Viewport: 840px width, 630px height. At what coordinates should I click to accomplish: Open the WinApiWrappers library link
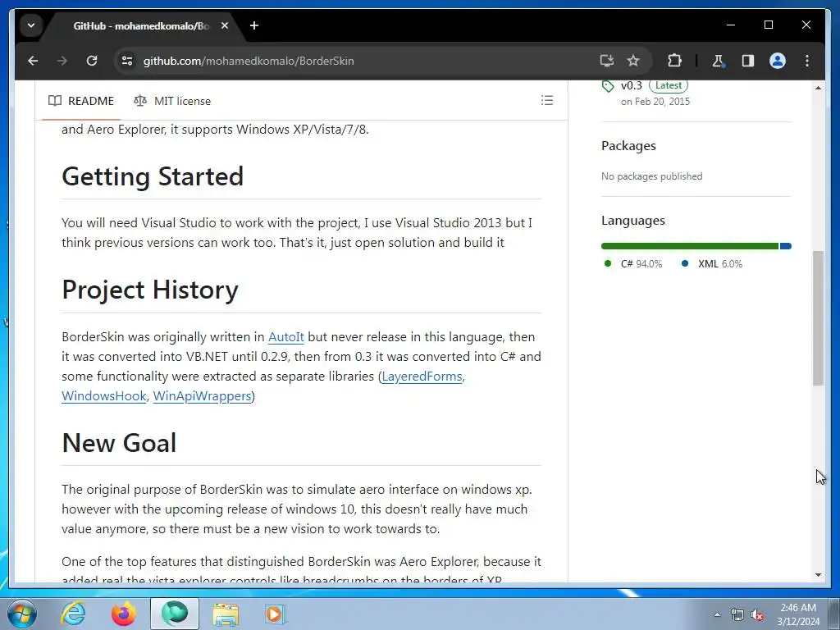pyautogui.click(x=202, y=396)
